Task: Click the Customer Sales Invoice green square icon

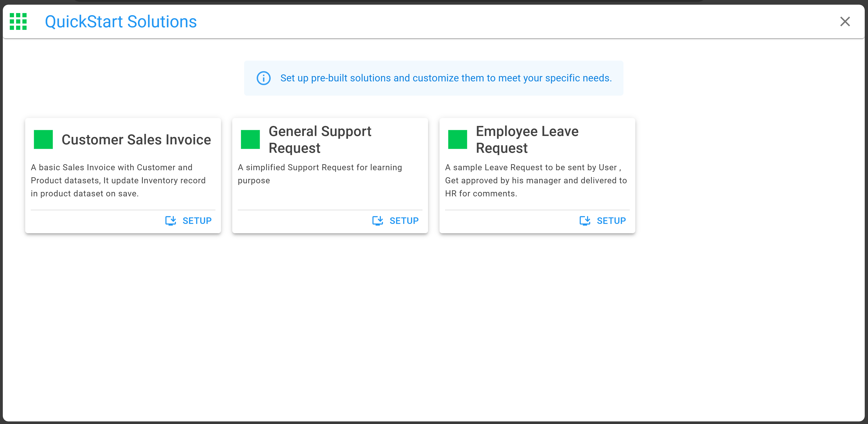Action: pos(43,139)
